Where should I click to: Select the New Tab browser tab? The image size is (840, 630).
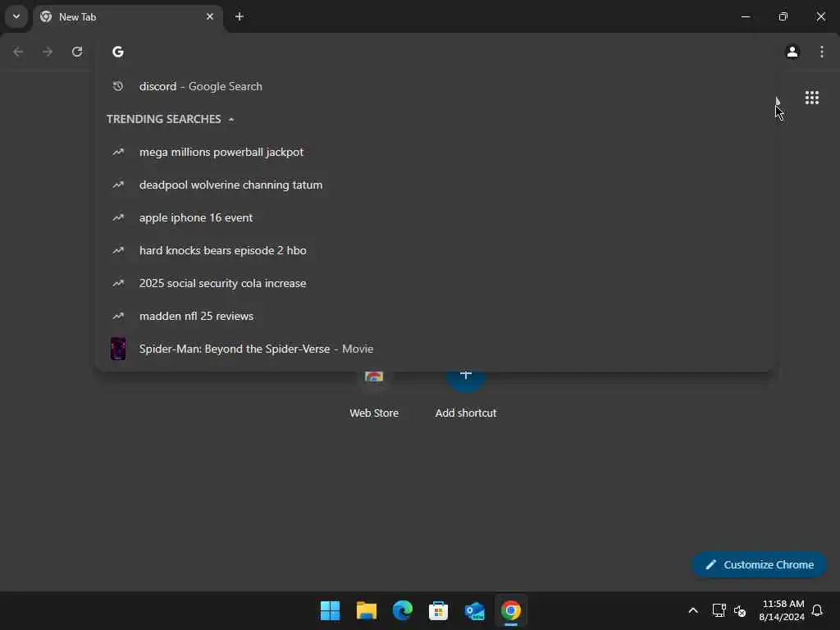coord(127,17)
